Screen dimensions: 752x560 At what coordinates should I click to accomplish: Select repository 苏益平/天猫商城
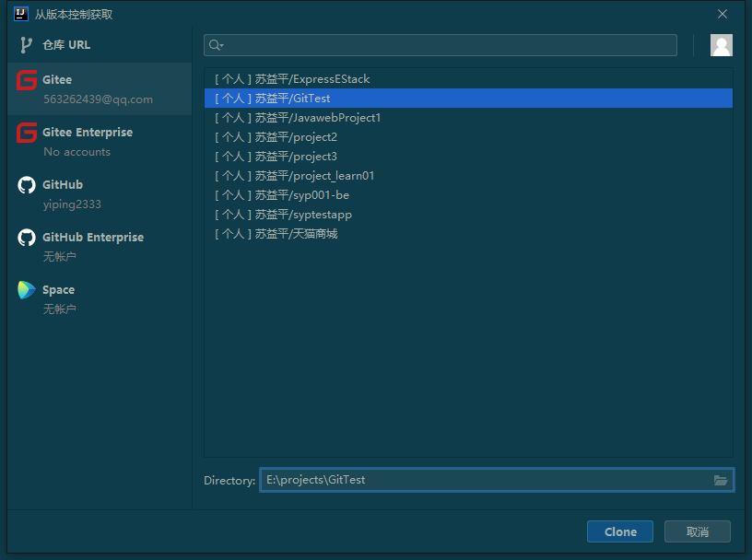468,234
